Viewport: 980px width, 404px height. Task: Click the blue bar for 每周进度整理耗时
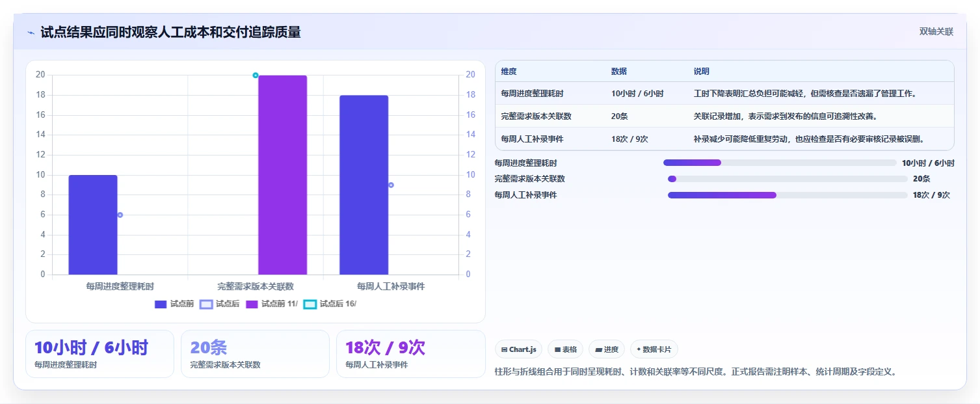pos(93,224)
